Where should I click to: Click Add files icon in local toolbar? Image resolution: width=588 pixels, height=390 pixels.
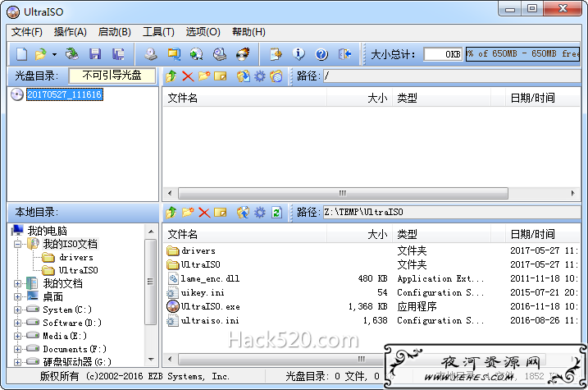click(x=243, y=213)
